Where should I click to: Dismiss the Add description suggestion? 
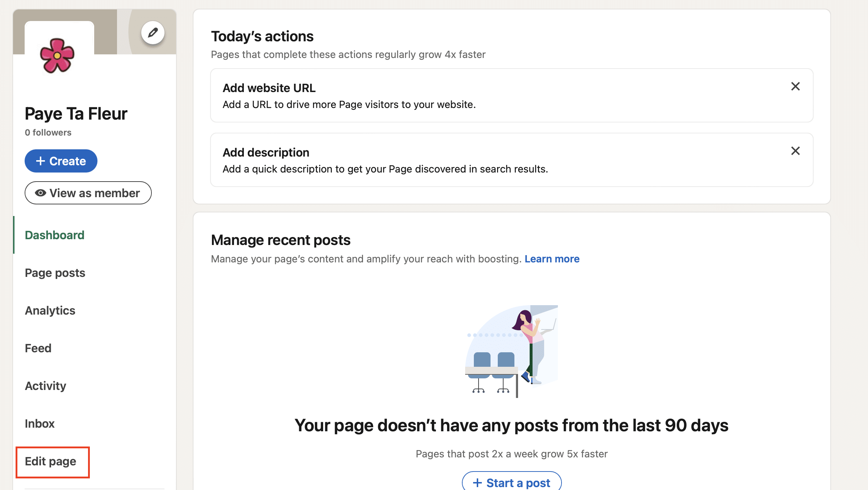(795, 151)
